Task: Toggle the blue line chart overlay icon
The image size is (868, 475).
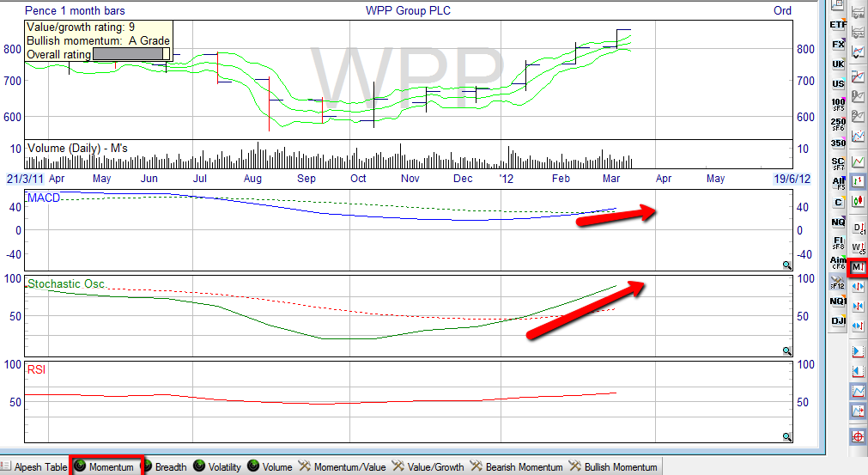Action: coord(858,392)
